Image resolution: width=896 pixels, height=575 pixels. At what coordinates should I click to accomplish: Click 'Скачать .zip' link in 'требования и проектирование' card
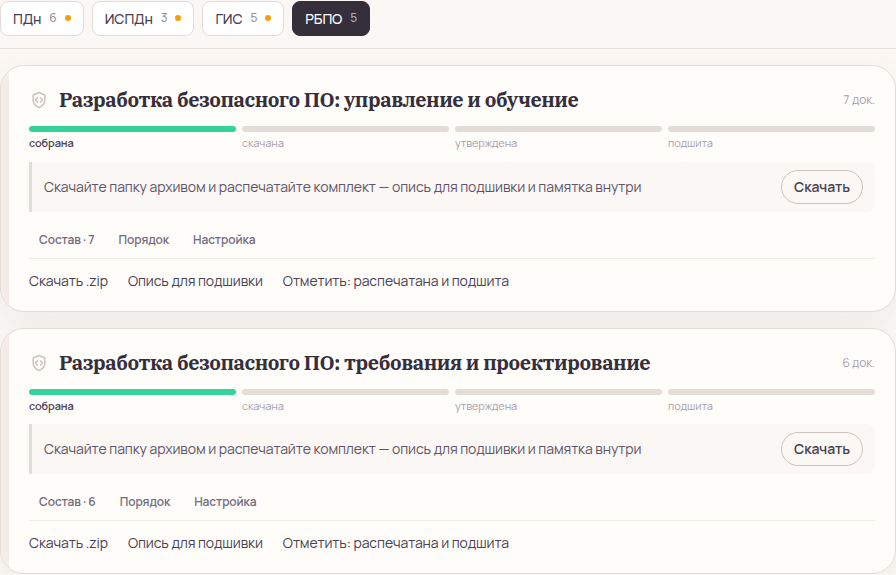click(69, 543)
